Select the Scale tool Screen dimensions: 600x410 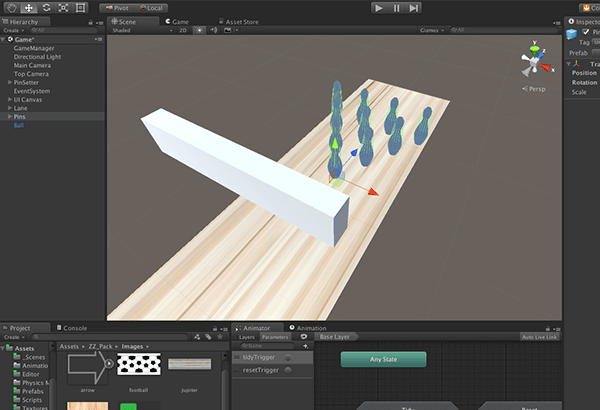64,8
